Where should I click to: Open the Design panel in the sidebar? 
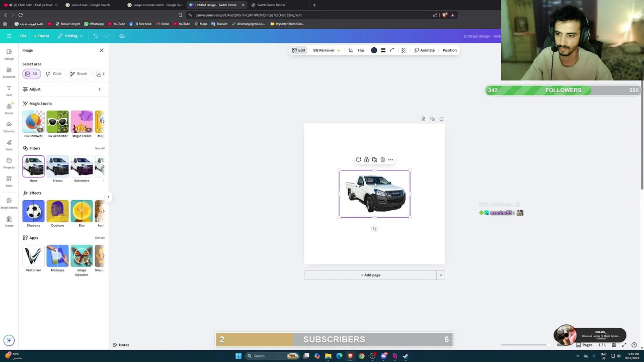tap(9, 54)
